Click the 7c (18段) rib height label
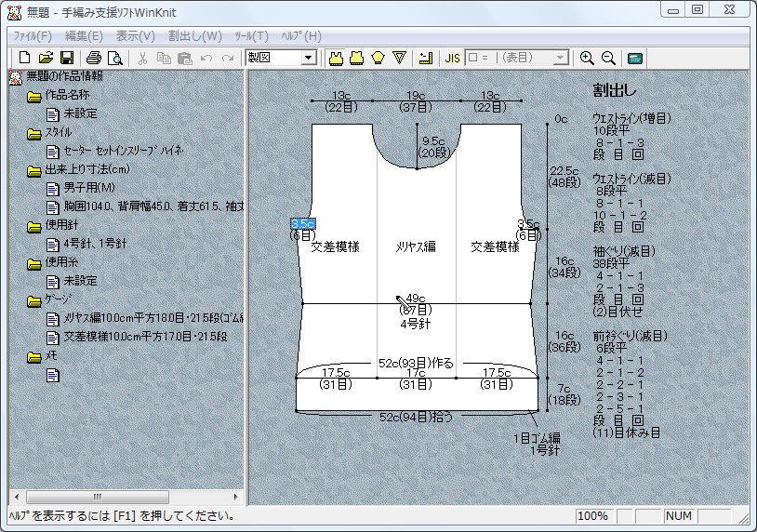This screenshot has height=532, width=757. coord(564,394)
